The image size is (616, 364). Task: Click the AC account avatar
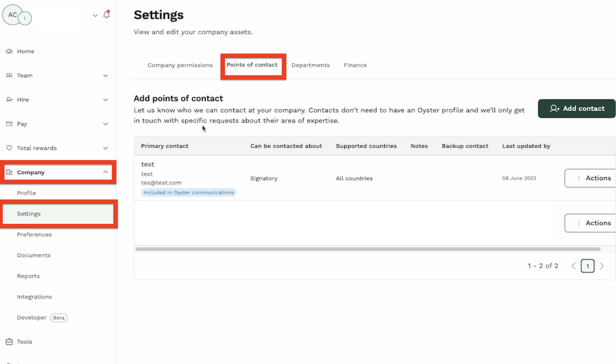pos(13,15)
